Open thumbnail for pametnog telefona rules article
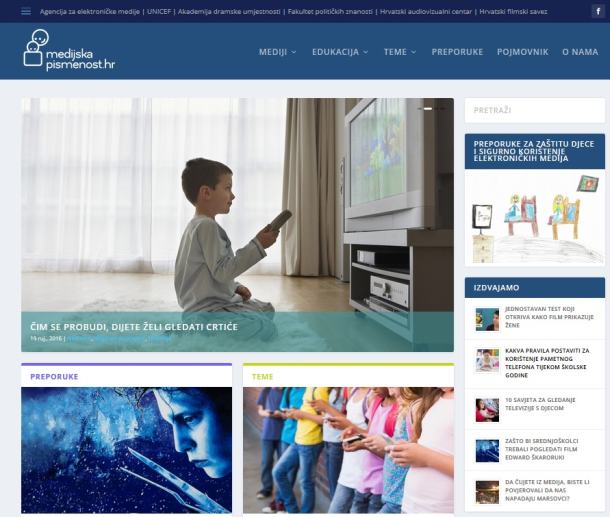610x517 pixels. pyautogui.click(x=487, y=360)
